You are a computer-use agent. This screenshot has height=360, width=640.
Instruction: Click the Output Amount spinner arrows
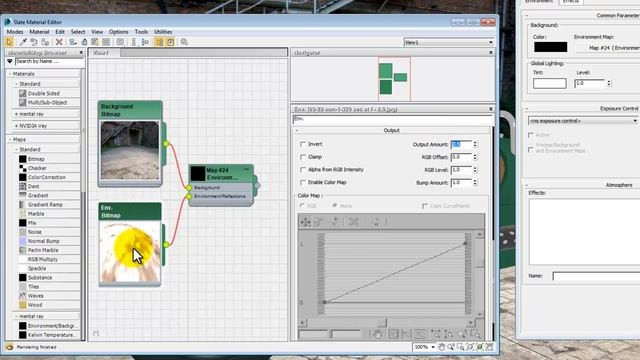(x=475, y=144)
